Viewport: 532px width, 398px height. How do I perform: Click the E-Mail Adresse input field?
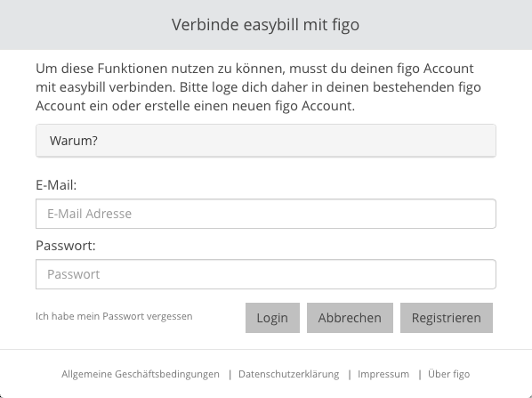(266, 214)
